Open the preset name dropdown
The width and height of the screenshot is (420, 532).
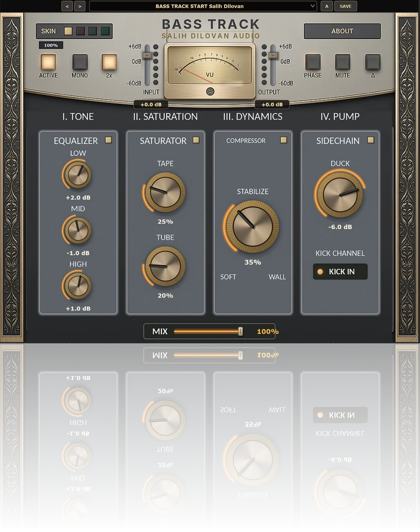[203, 6]
